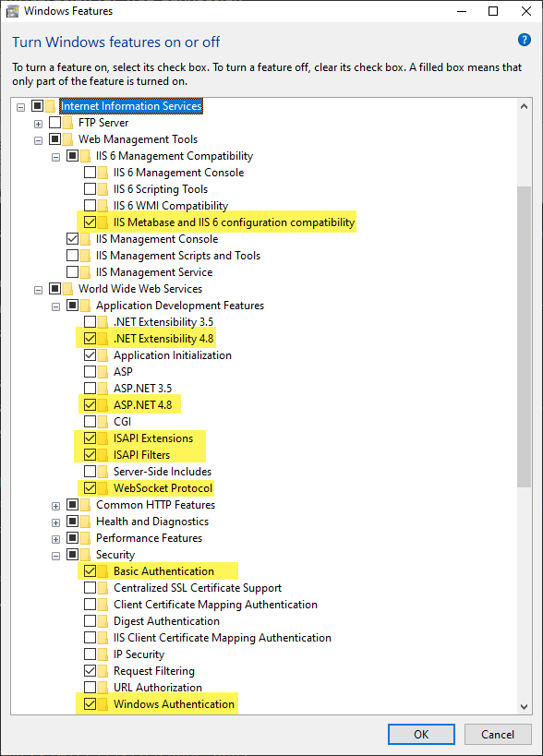The width and height of the screenshot is (543, 756).
Task: Expand the Health and Diagnostics node
Action: [55, 522]
